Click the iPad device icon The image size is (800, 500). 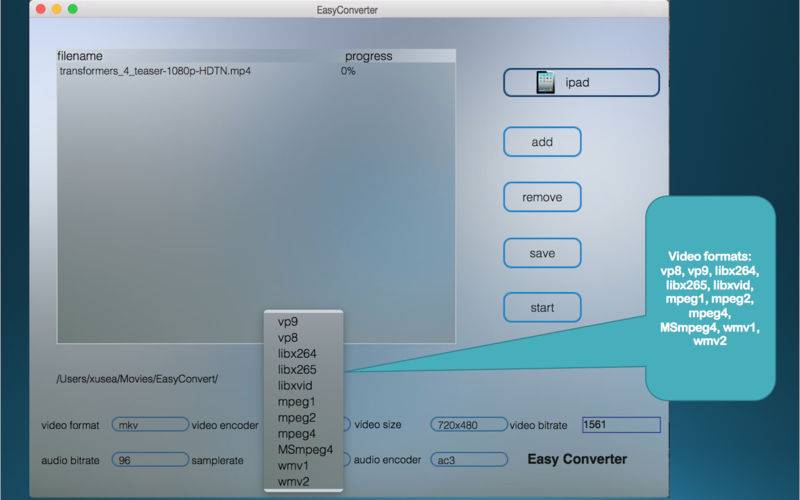(x=547, y=82)
